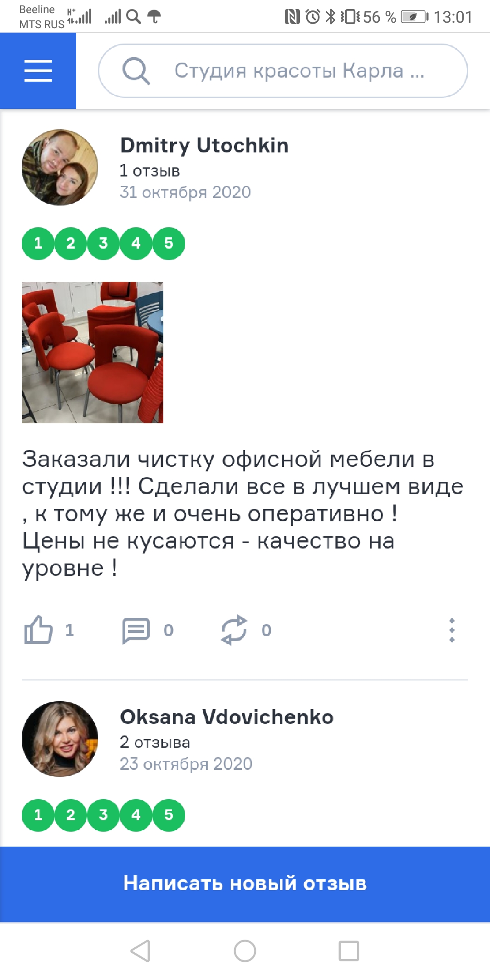The height and width of the screenshot is (980, 490).
Task: Open Oksana Vdovichenko's name link
Action: point(227,717)
